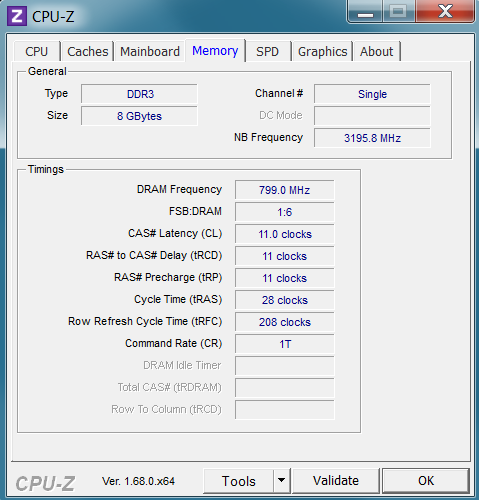The width and height of the screenshot is (479, 500).
Task: Click the Tools button
Action: 239,481
